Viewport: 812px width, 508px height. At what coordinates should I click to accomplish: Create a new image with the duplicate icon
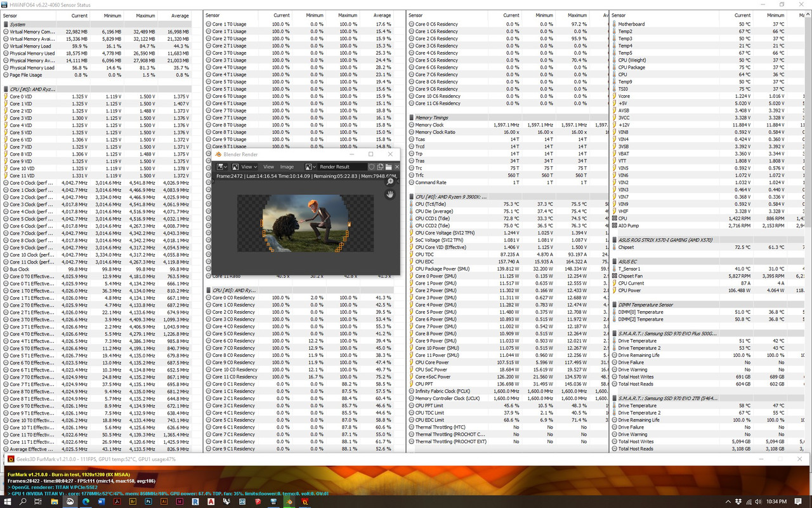[x=379, y=167]
